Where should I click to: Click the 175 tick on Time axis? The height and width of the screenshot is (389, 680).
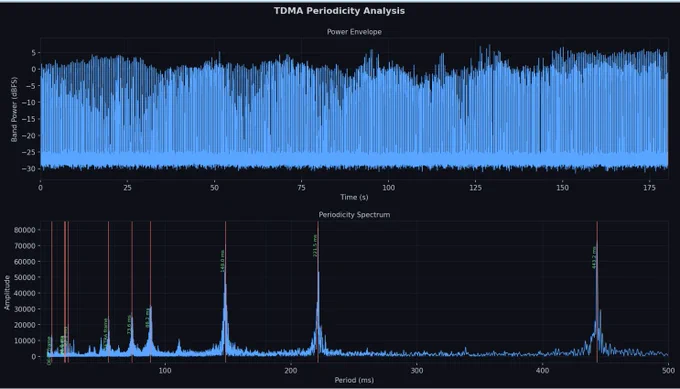point(649,188)
